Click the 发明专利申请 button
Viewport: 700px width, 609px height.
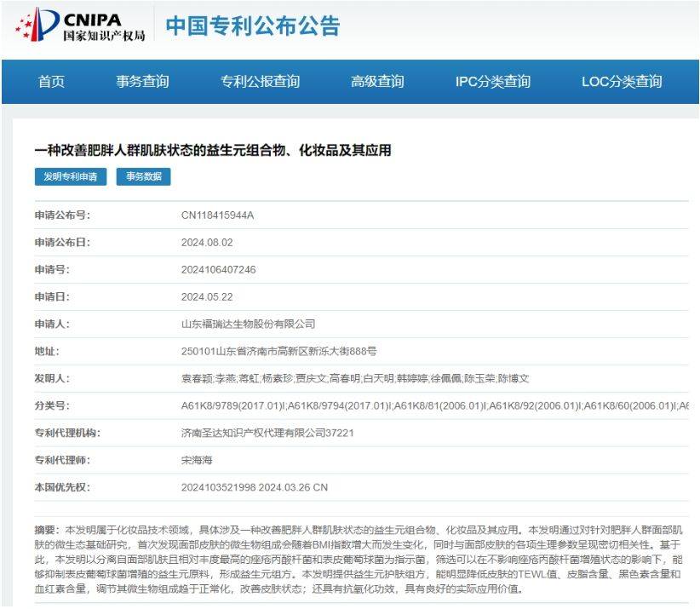coord(71,176)
